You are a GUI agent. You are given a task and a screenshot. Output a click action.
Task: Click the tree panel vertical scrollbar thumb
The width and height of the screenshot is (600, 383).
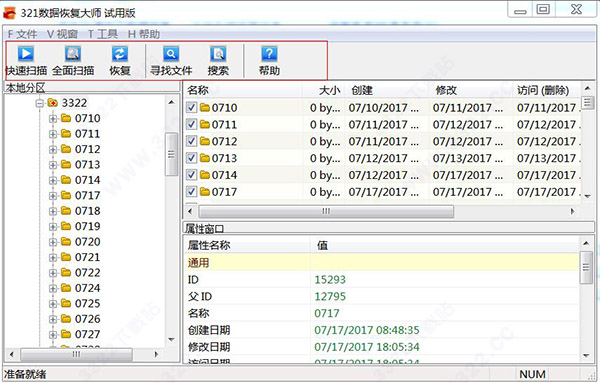point(171,154)
